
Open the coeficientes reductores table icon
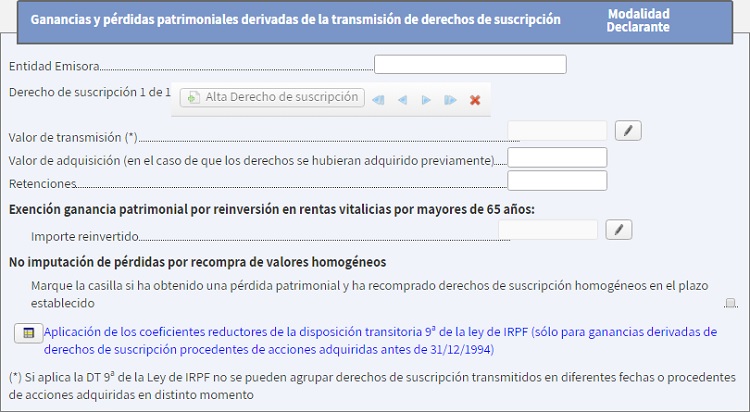tap(29, 333)
